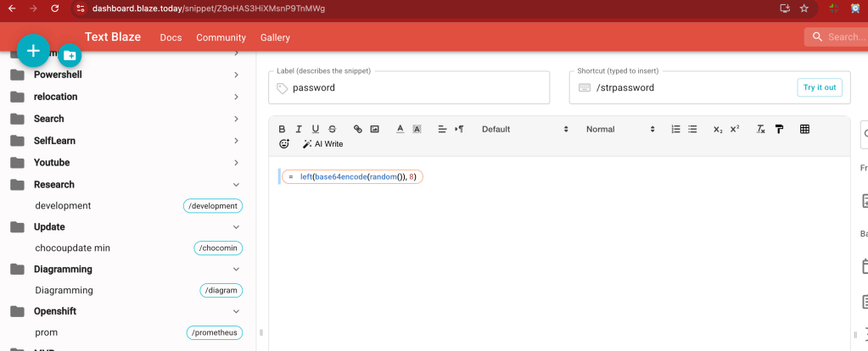Apply superscript formatting
The width and height of the screenshot is (868, 351).
tap(735, 129)
